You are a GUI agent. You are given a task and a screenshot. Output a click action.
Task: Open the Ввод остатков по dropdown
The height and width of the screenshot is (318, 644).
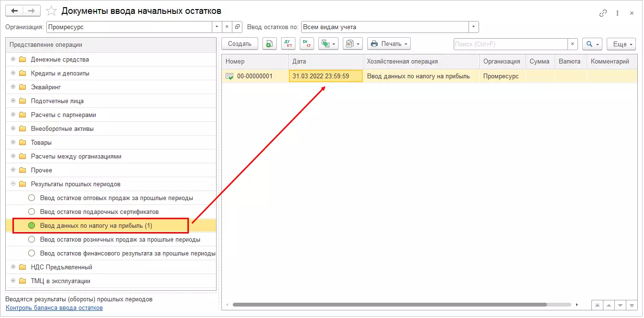[x=474, y=27]
